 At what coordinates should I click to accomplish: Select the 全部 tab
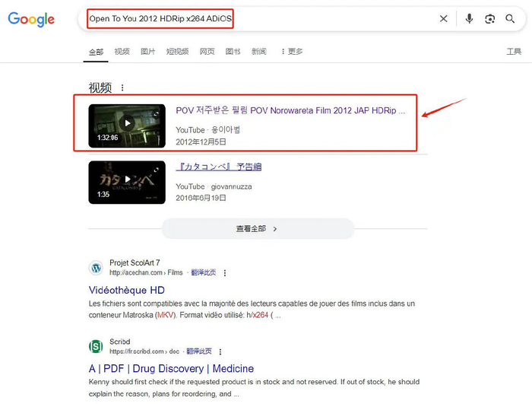point(96,52)
